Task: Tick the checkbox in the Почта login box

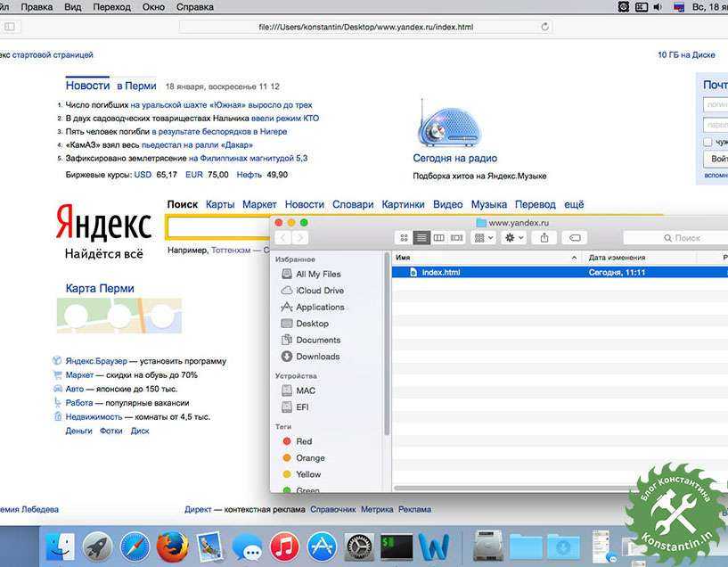Action: point(708,142)
